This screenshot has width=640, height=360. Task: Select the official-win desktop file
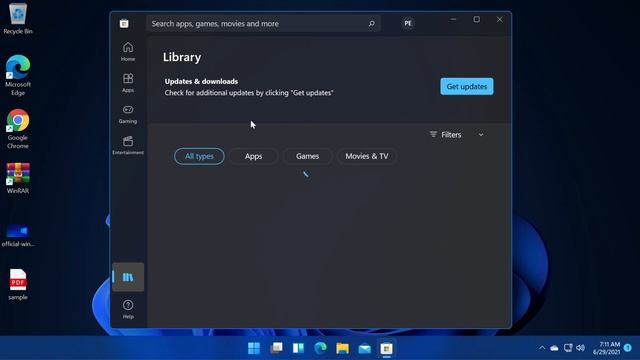(18, 236)
